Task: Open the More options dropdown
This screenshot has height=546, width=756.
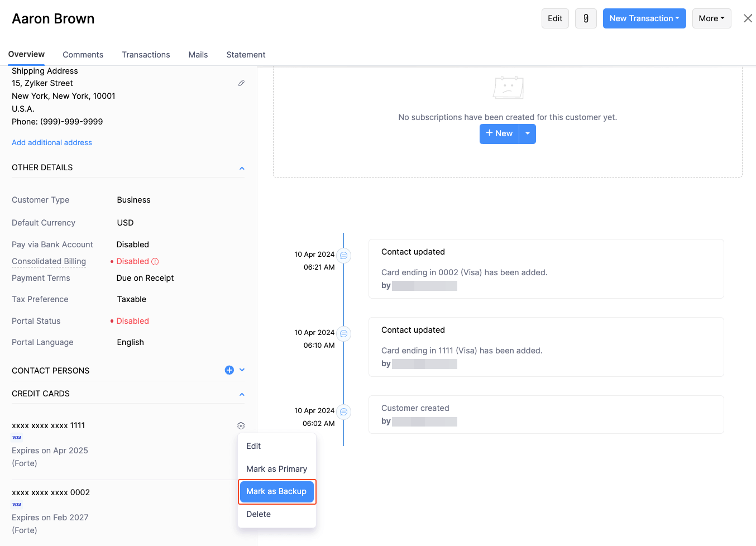Action: [x=711, y=18]
